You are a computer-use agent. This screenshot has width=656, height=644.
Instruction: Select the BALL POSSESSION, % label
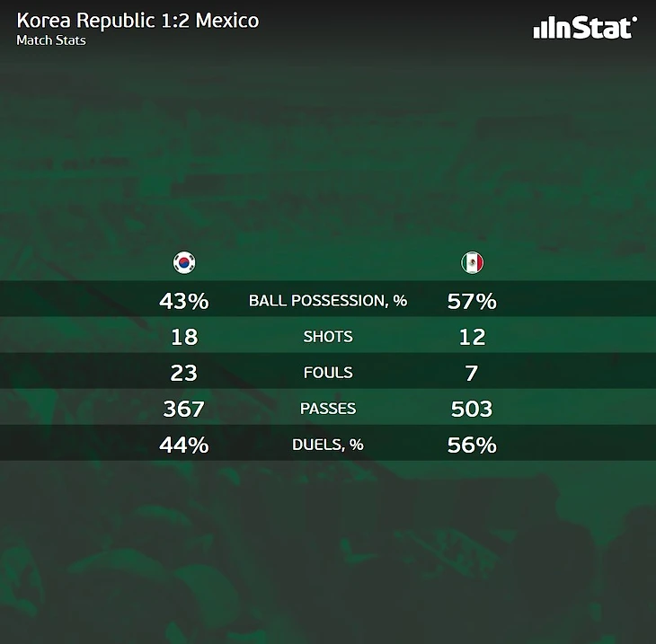point(328,301)
